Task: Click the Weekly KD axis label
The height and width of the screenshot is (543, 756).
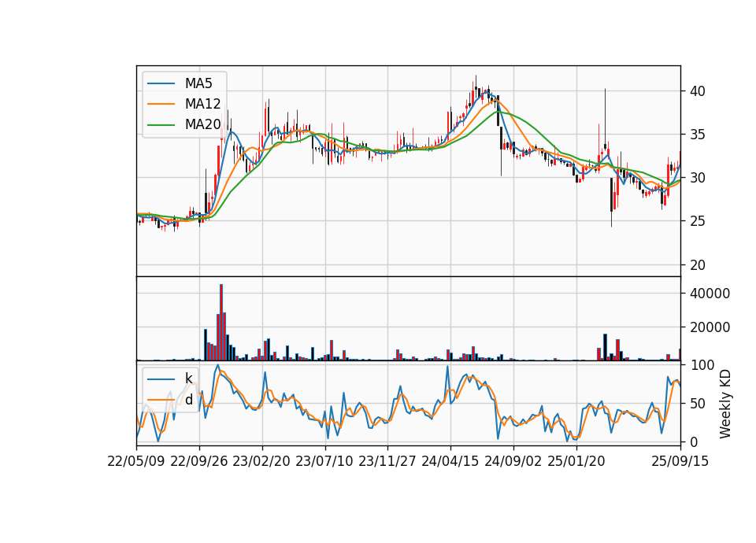Action: [724, 404]
